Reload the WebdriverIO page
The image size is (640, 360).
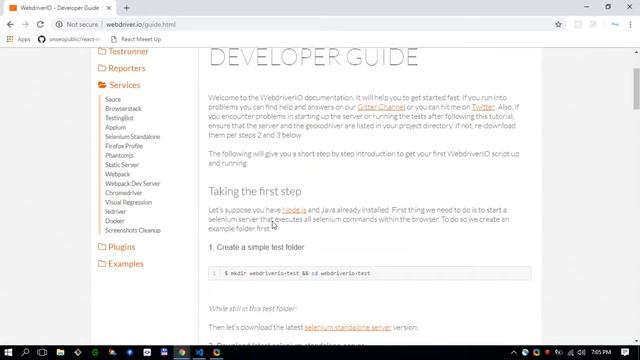(x=40, y=24)
